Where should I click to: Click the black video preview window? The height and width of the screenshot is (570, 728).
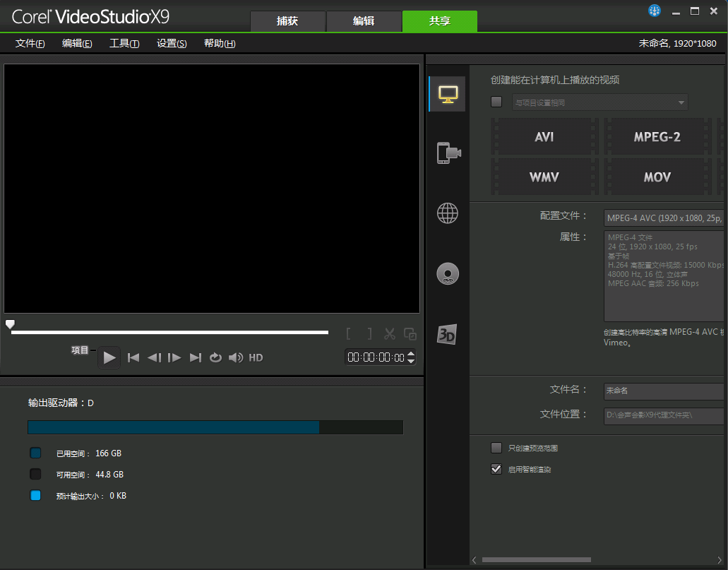[212, 189]
